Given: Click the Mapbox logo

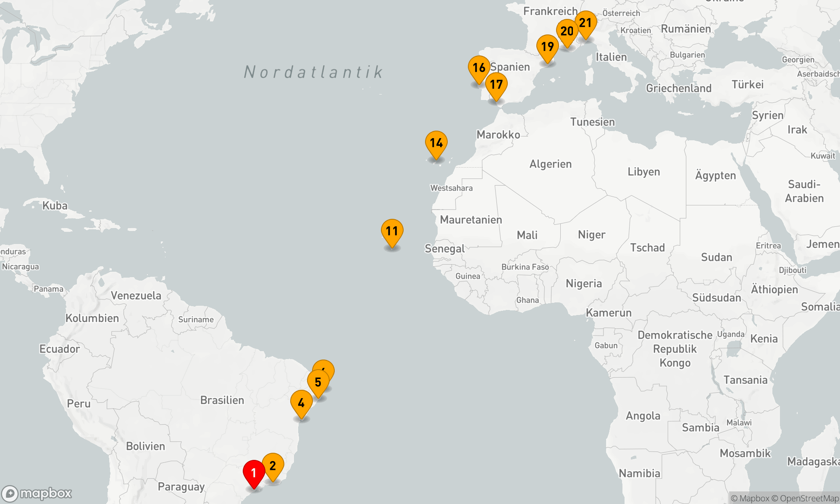Looking at the screenshot, I should pos(37,493).
